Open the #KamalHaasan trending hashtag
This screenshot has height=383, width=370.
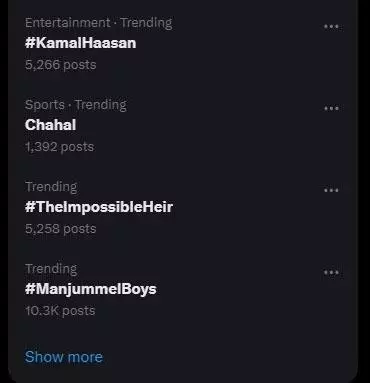pos(81,43)
